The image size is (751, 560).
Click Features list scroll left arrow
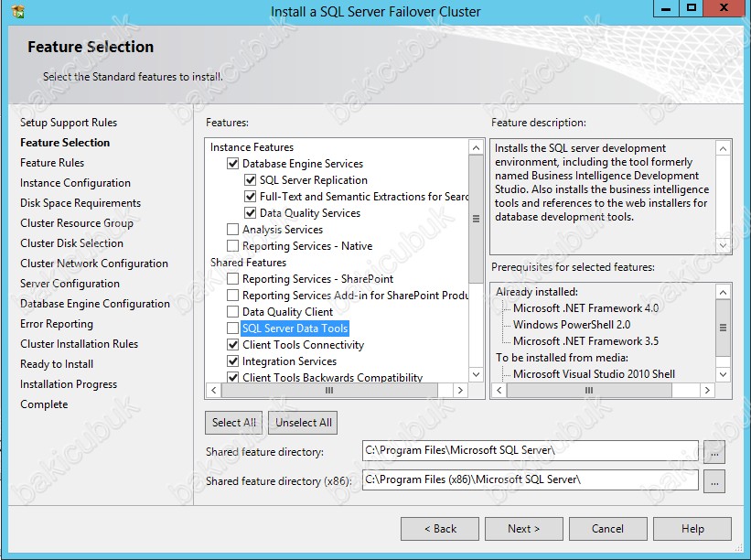(x=214, y=391)
